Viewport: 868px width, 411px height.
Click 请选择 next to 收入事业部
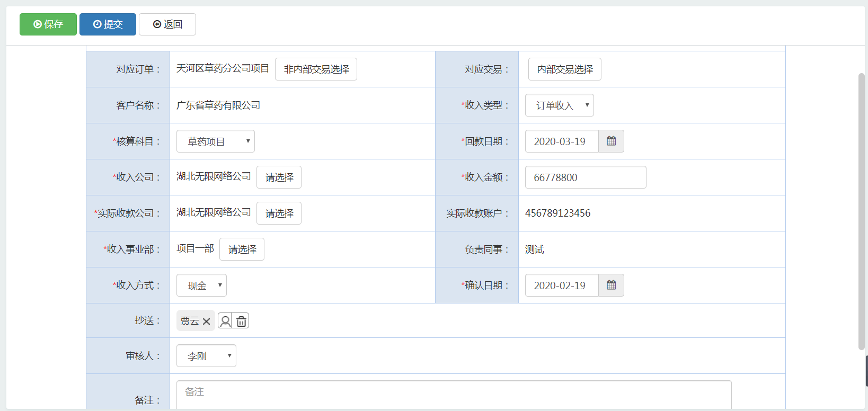coord(242,249)
